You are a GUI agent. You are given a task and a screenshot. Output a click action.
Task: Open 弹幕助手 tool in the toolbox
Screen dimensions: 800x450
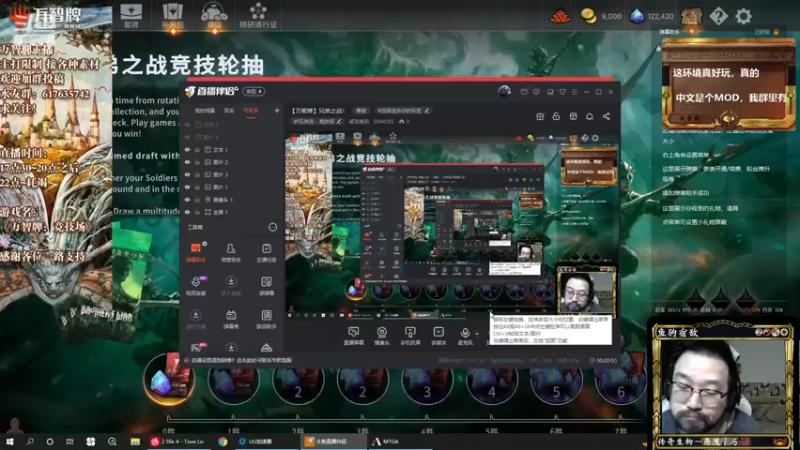click(x=196, y=253)
